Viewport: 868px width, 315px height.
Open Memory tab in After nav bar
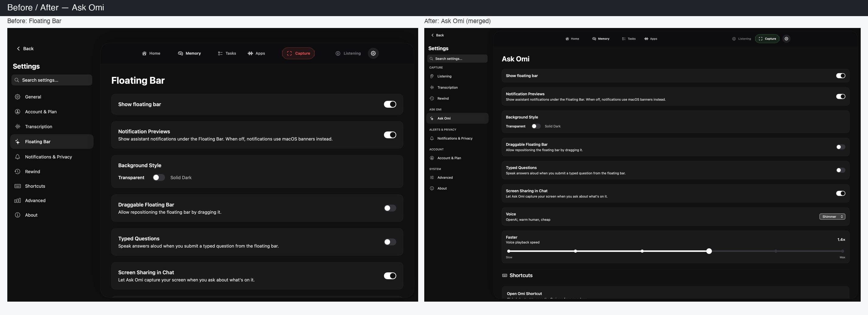[601, 39]
